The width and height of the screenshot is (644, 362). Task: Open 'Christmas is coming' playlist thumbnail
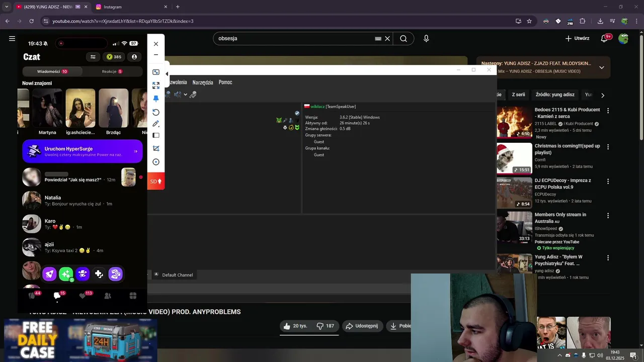(x=514, y=158)
